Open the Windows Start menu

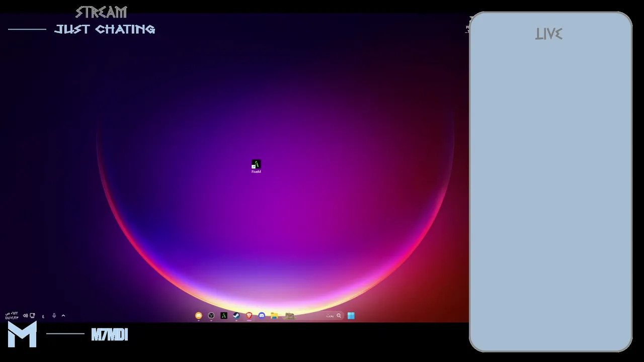[351, 316]
